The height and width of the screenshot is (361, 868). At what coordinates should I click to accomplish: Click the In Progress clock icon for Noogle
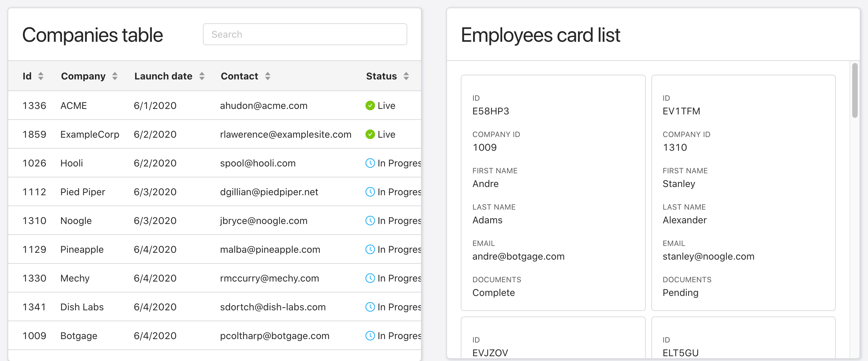pos(370,221)
